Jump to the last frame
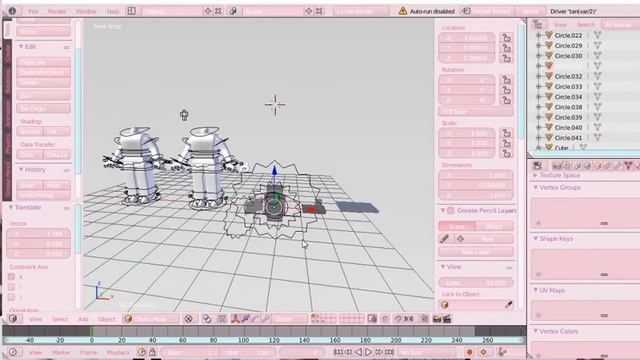This screenshot has height=360, width=640. [x=390, y=352]
